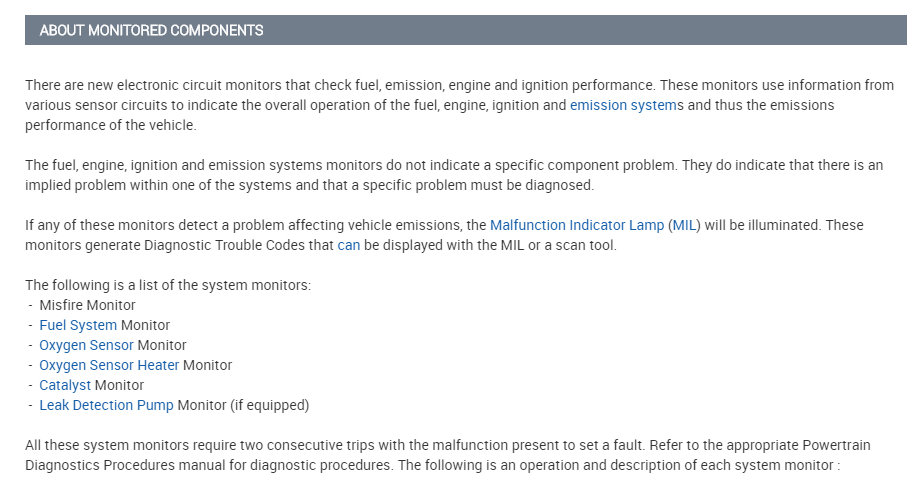This screenshot has width=921, height=492.
Task: Open the "Leak Detection Pump" link
Action: (106, 405)
